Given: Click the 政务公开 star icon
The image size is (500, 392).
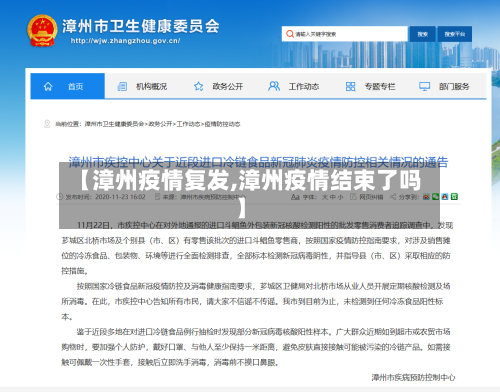Looking at the screenshot, I should pyautogui.click(x=199, y=87).
